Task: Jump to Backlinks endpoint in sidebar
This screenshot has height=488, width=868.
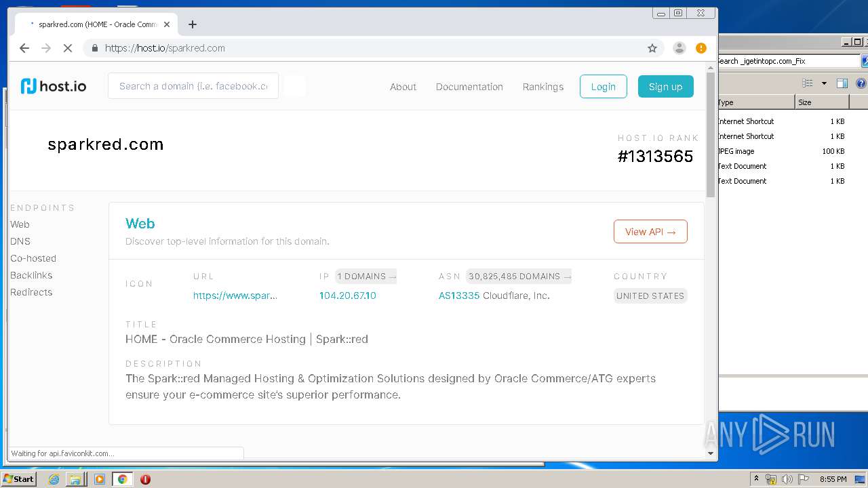Action: [31, 275]
